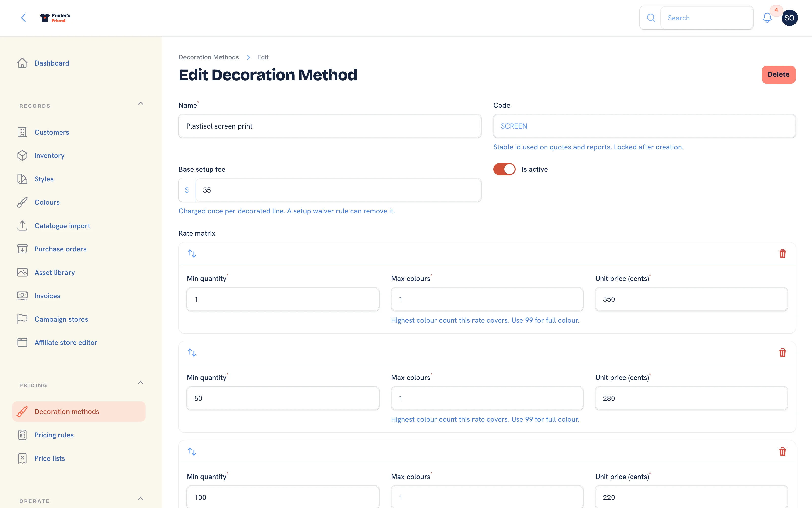
Task: Click Min quantity field showing 50
Action: 283,399
